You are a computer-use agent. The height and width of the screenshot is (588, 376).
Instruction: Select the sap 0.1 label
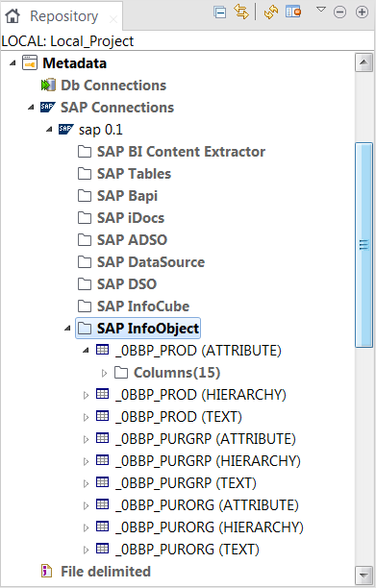pyautogui.click(x=101, y=130)
